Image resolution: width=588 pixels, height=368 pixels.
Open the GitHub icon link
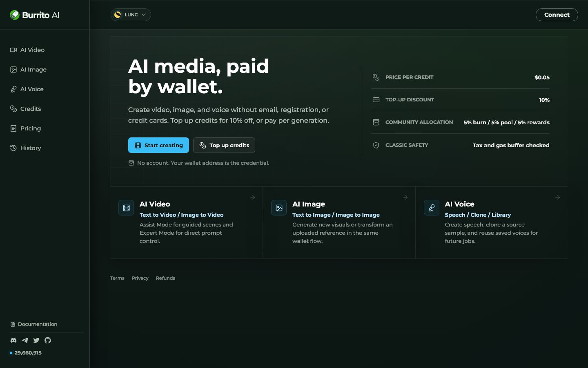(48, 340)
